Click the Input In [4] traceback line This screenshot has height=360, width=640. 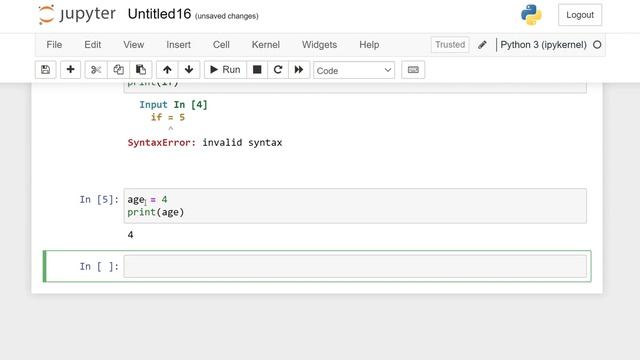(173, 105)
